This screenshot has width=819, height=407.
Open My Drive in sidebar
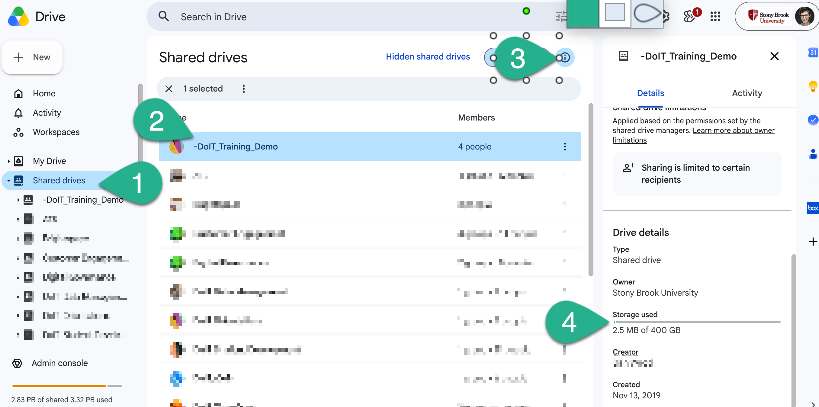(x=49, y=161)
